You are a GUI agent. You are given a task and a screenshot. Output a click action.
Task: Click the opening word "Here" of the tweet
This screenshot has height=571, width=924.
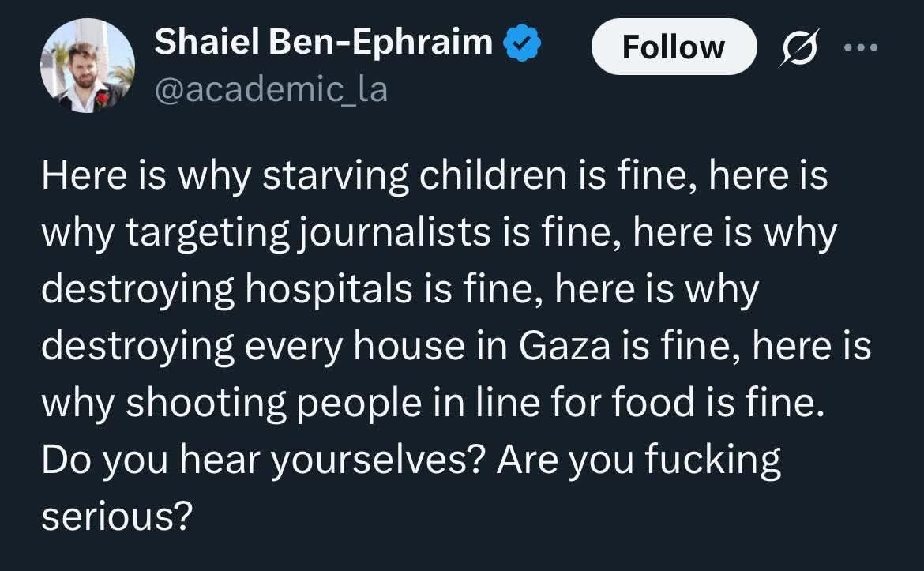click(85, 176)
